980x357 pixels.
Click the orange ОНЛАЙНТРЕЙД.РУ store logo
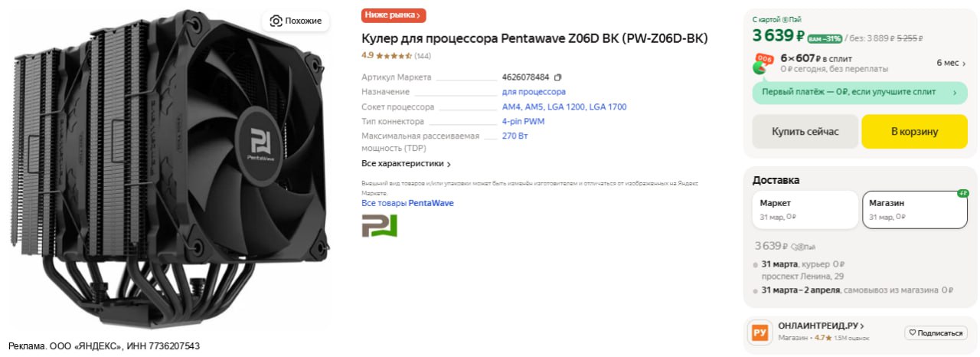pyautogui.click(x=759, y=332)
